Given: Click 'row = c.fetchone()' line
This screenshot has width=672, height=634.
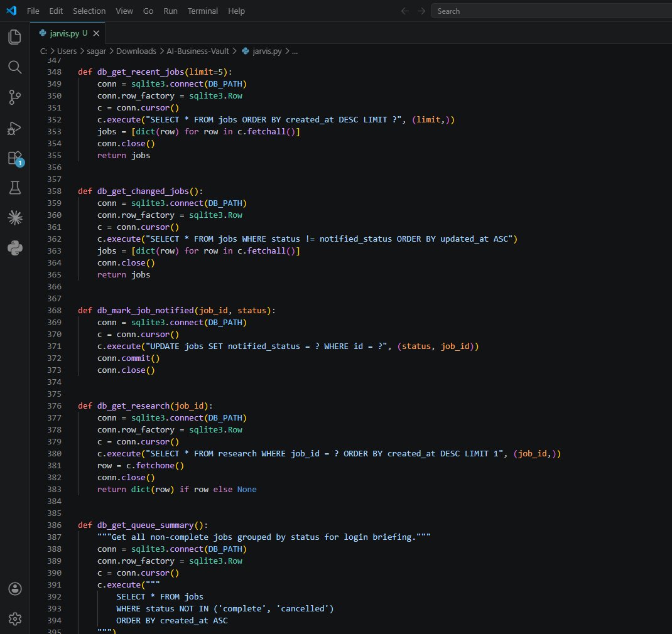Looking at the screenshot, I should (x=141, y=465).
